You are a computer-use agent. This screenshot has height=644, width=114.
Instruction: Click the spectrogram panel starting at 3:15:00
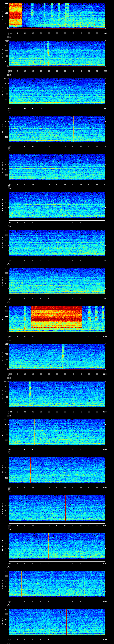[57, 546]
